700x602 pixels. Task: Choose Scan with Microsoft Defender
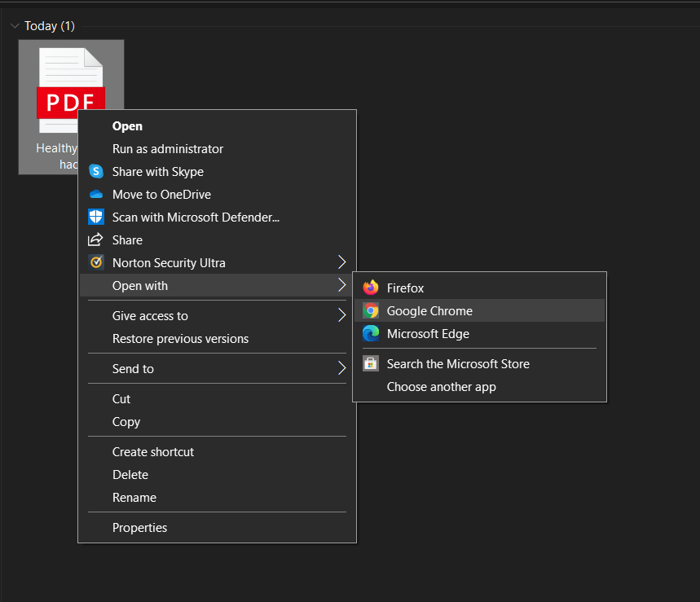[x=217, y=218]
